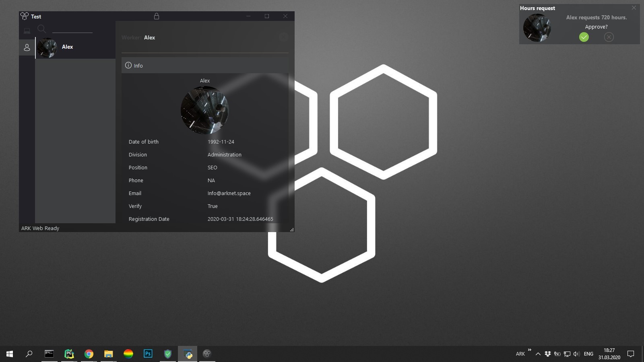Click the Administration division value
The image size is (644, 362).
tap(225, 154)
